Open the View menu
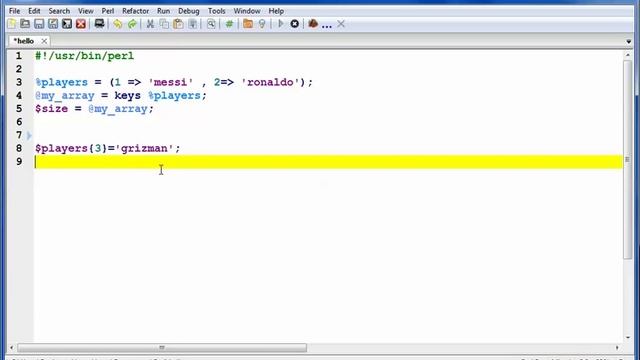 (x=86, y=11)
